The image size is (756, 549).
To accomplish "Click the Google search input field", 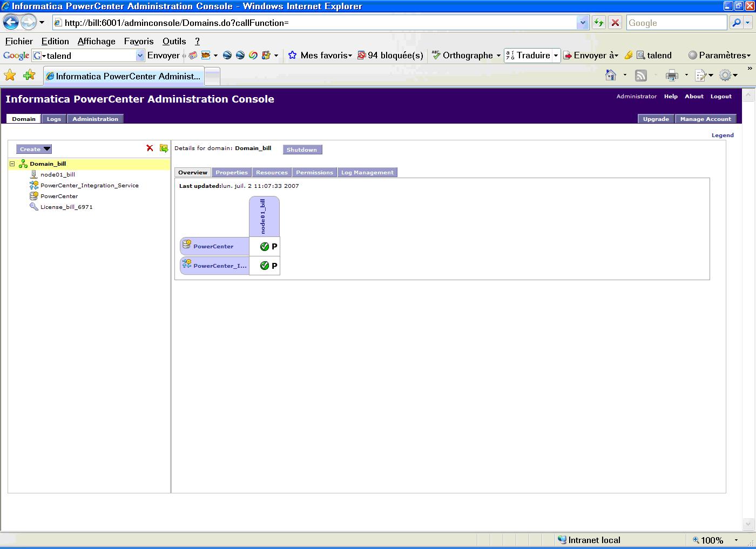I will (676, 23).
